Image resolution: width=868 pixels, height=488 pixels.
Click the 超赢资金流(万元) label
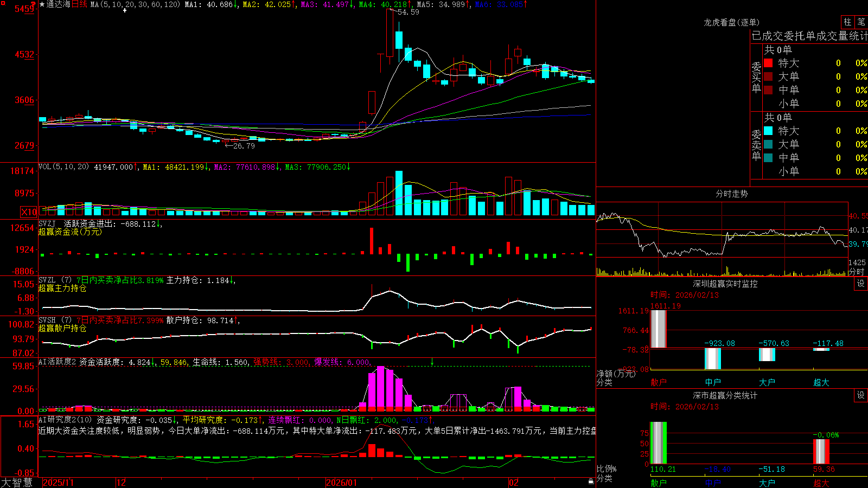(x=70, y=232)
